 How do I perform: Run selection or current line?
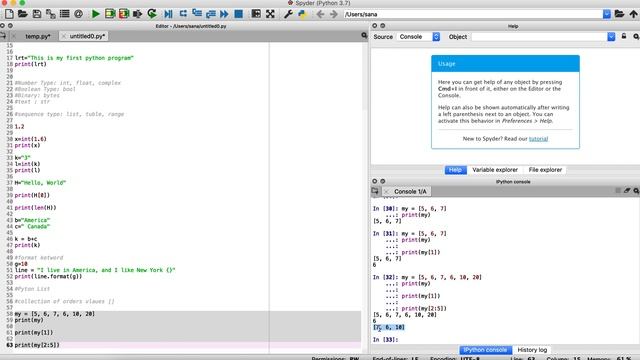[138, 14]
